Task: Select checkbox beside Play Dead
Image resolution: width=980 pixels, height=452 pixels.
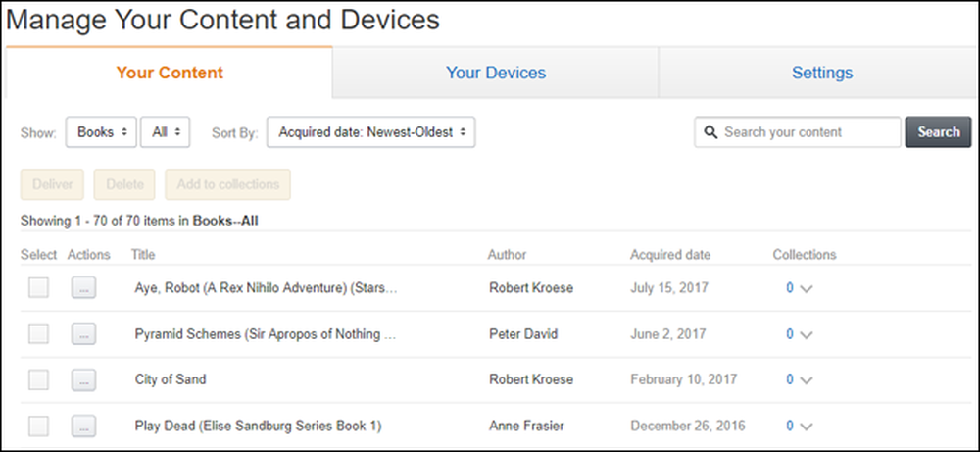Action: (x=39, y=426)
